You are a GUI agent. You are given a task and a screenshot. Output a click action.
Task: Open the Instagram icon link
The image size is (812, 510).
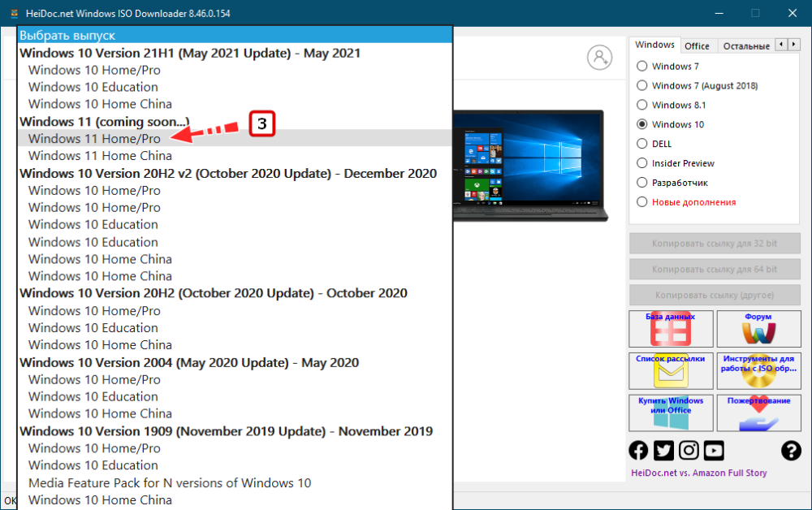click(689, 451)
